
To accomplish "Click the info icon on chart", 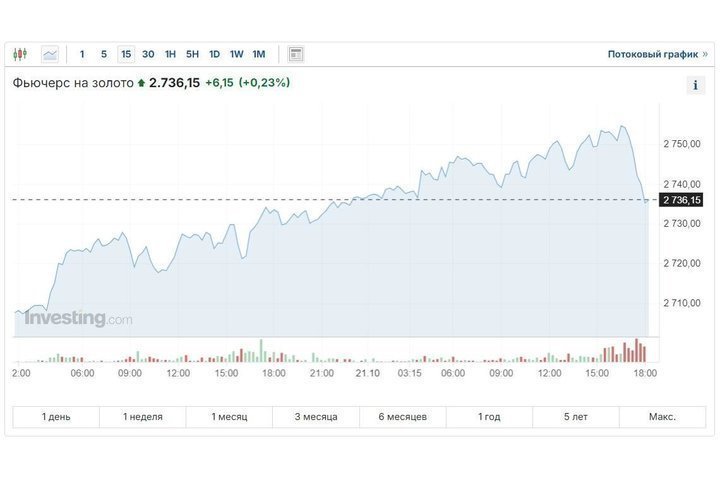I will tap(695, 86).
